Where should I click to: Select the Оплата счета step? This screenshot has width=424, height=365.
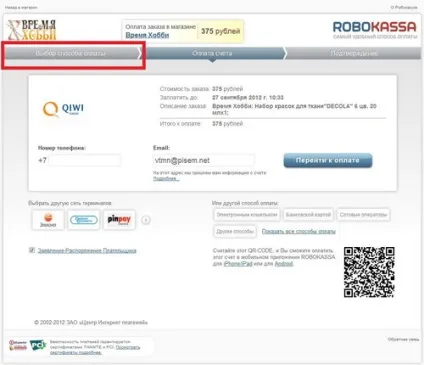pyautogui.click(x=212, y=53)
